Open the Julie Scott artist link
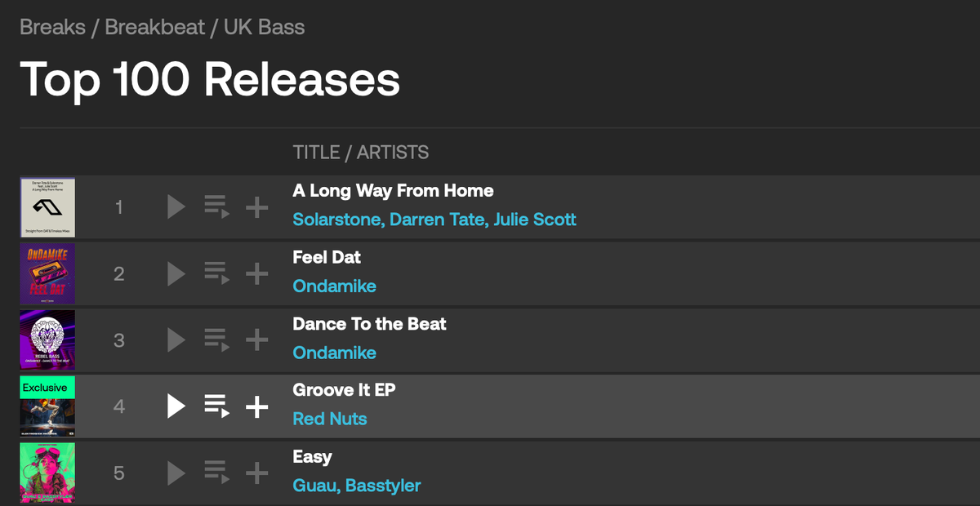The width and height of the screenshot is (980, 506). coord(535,220)
